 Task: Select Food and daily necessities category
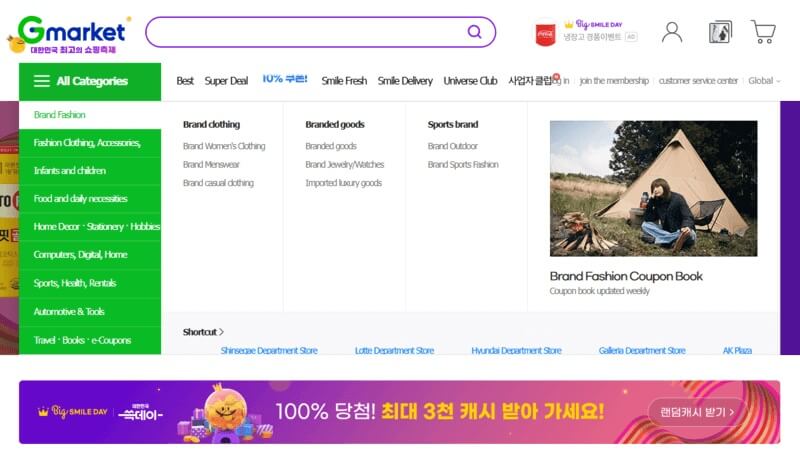[x=80, y=198]
